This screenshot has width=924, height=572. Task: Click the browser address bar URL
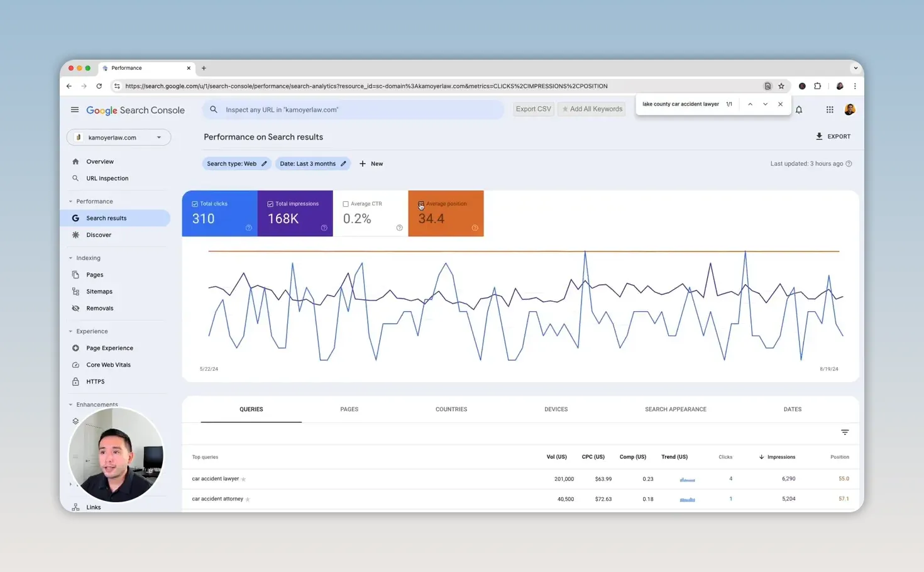click(366, 86)
